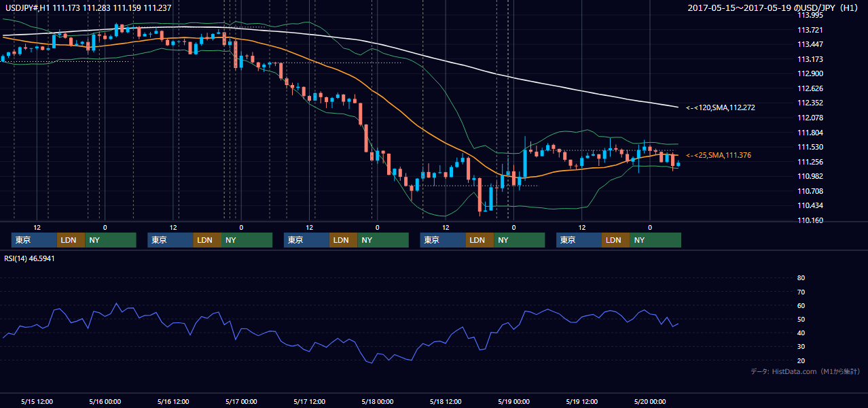Click the RSI 40 level label
Image resolution: width=868 pixels, height=408 pixels.
[801, 333]
